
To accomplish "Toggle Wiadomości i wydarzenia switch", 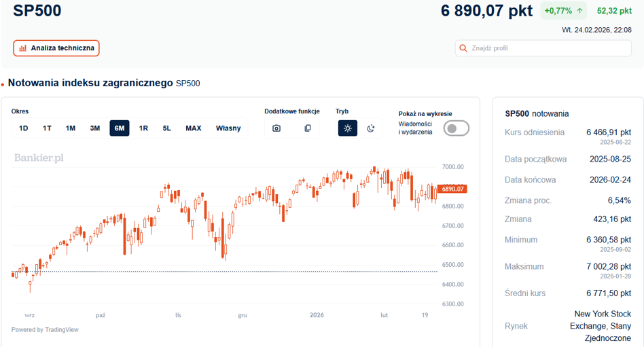I will (x=456, y=128).
